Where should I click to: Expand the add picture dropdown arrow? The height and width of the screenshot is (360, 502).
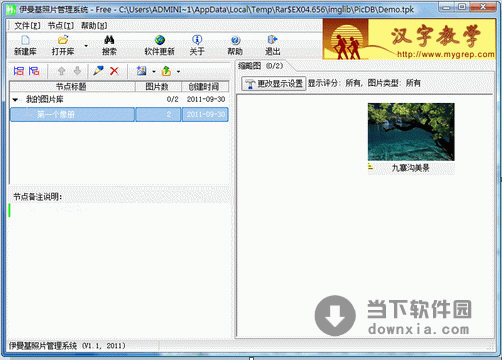(154, 72)
